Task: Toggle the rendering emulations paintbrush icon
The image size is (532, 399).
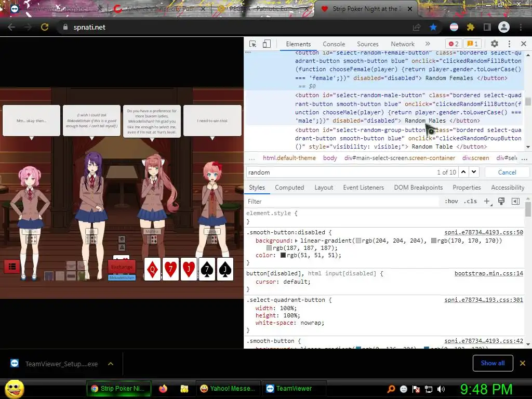Action: click(x=501, y=201)
